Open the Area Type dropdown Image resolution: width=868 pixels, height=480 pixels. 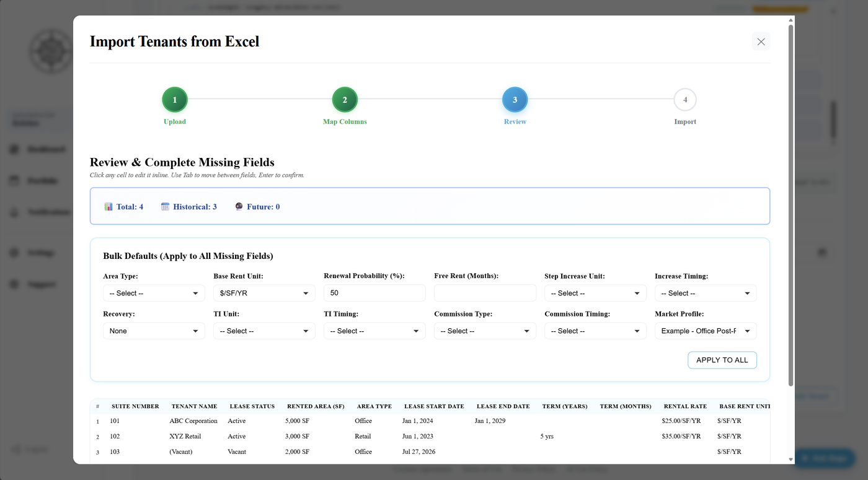[x=154, y=293]
